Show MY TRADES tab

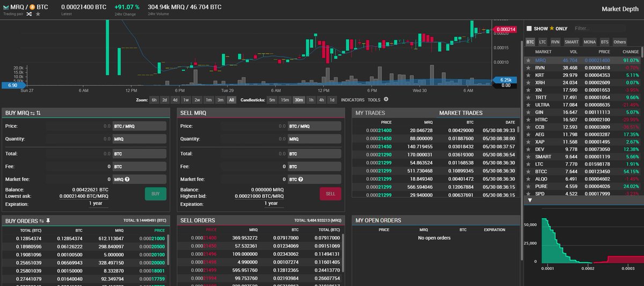370,113
